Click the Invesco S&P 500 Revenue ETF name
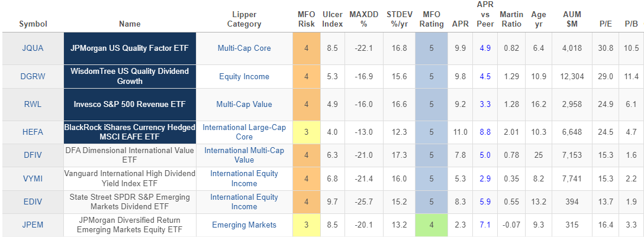Screen dimensions: 644x237 [129, 104]
